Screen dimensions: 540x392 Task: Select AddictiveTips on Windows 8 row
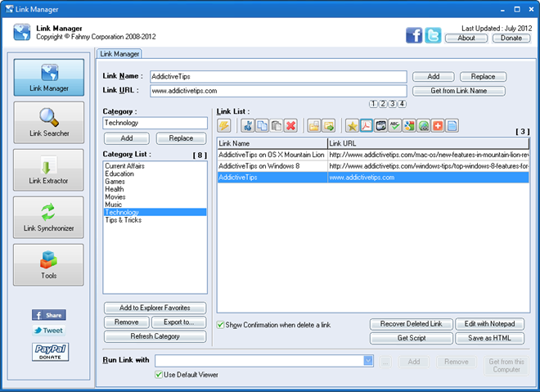click(373, 166)
